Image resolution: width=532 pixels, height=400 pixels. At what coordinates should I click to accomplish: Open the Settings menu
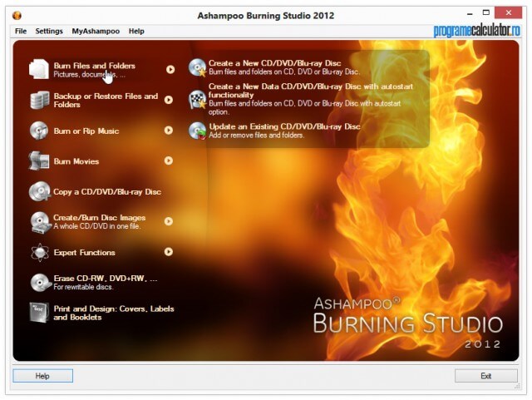[x=49, y=32]
